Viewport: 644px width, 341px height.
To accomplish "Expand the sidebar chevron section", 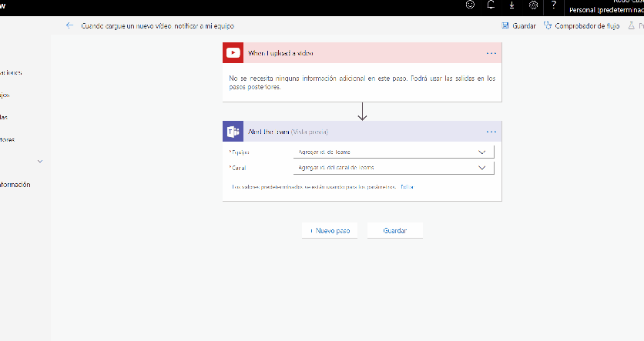I will point(40,162).
